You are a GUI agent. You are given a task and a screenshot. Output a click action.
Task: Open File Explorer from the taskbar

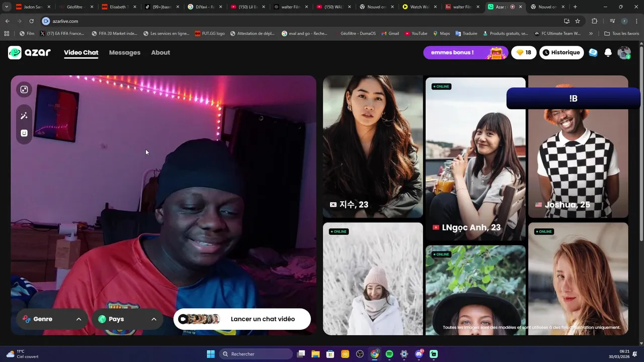(x=315, y=354)
